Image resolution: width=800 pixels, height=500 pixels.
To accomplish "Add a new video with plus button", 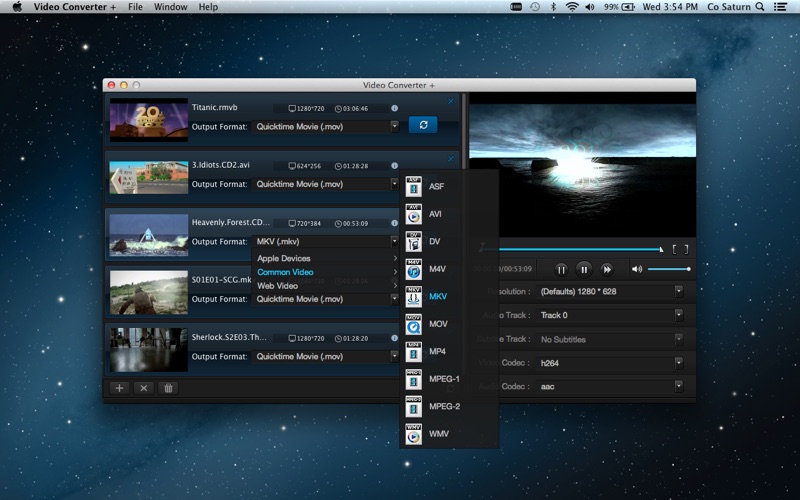I will pos(119,388).
